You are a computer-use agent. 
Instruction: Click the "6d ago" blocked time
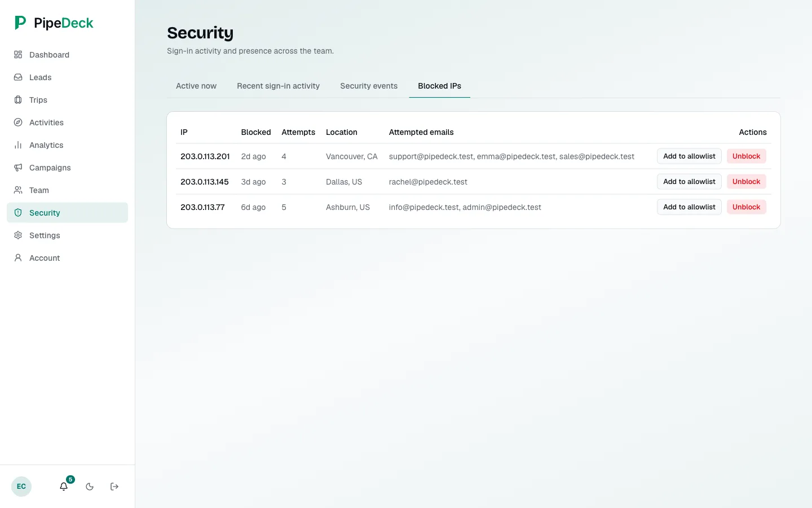[x=253, y=207]
